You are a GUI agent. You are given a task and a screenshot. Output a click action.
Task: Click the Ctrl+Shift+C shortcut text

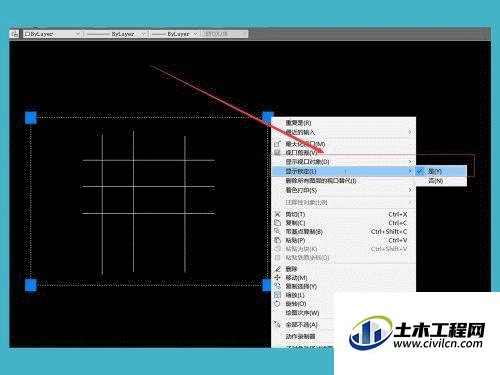389,232
